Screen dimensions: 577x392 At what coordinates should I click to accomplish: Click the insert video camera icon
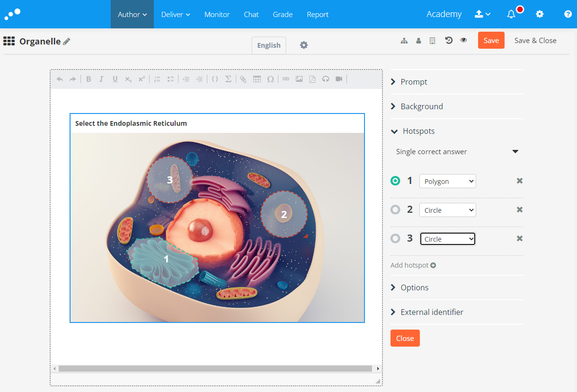(339, 79)
